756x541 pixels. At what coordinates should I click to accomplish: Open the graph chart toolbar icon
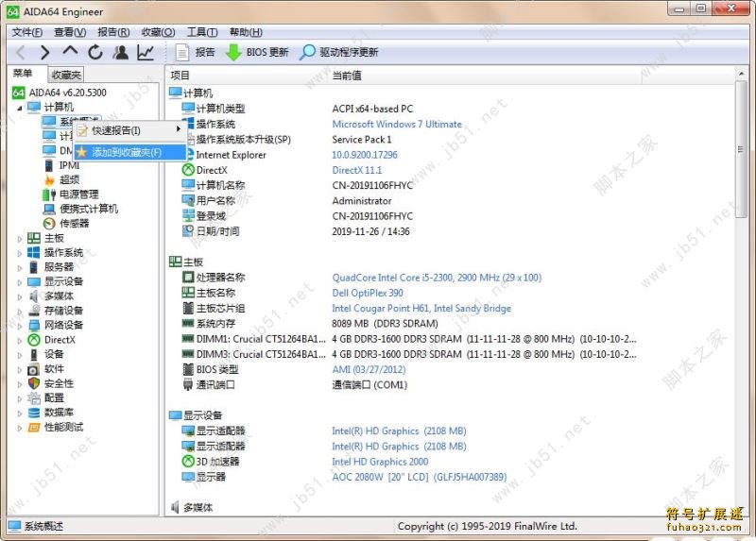click(146, 52)
